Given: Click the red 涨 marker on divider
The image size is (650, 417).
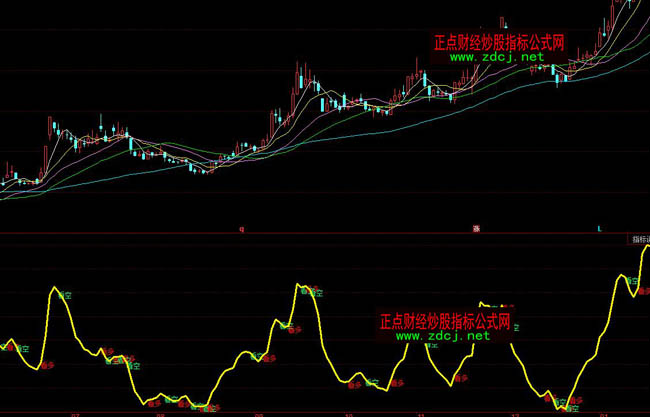Looking at the screenshot, I should (477, 229).
